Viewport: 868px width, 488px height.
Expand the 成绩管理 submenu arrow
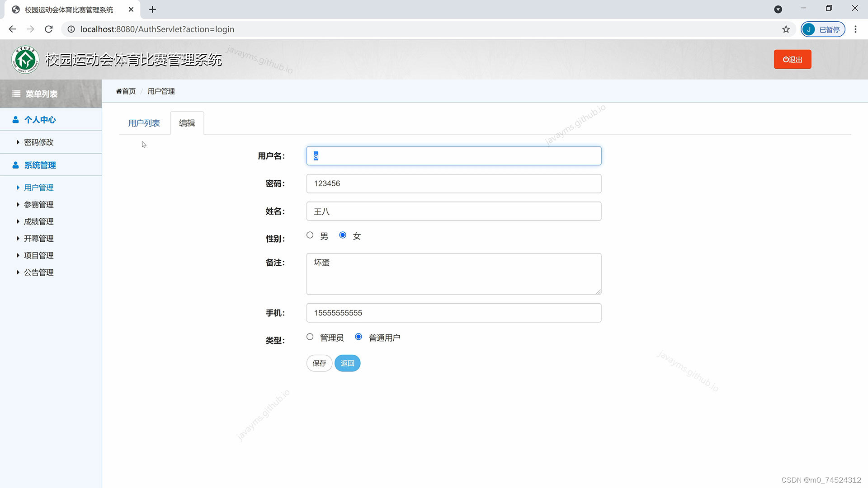point(18,221)
